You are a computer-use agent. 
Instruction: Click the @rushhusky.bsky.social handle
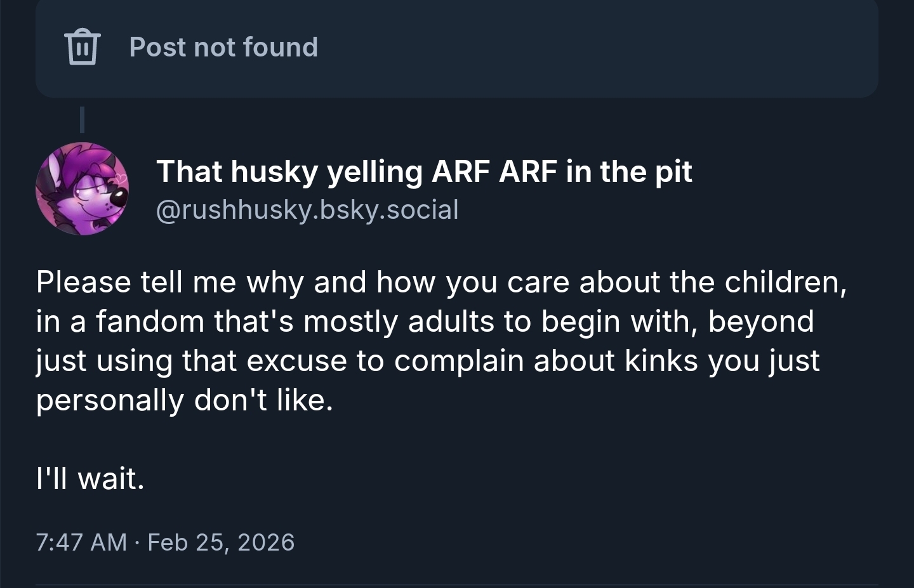point(307,209)
